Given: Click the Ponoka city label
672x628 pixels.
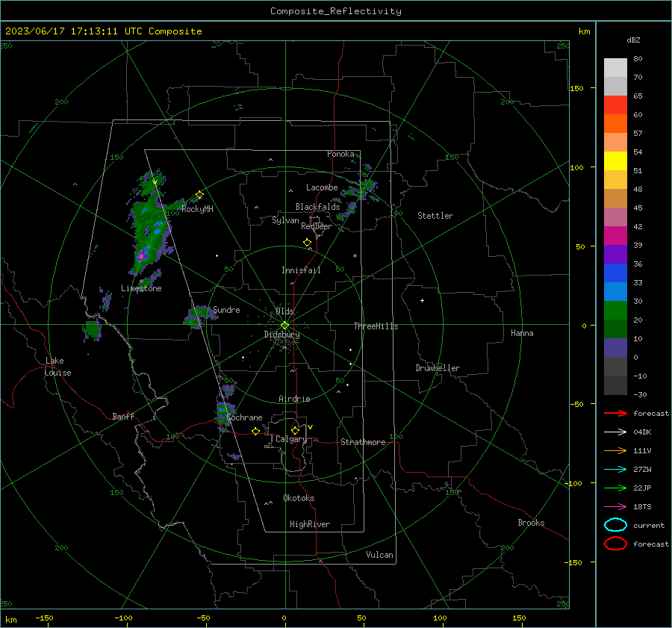Looking at the screenshot, I should click(340, 154).
